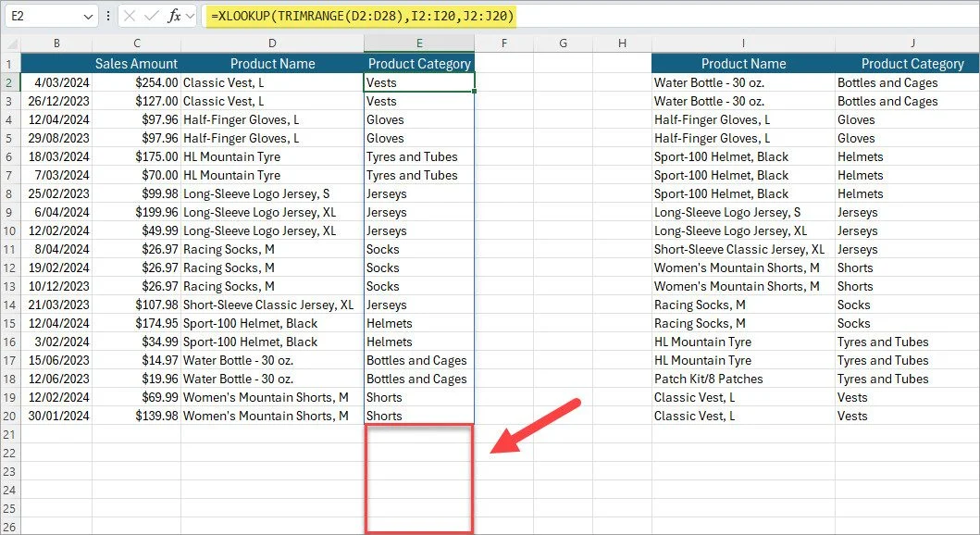
Task: Click the date 8/04/2024
Action: 56,249
